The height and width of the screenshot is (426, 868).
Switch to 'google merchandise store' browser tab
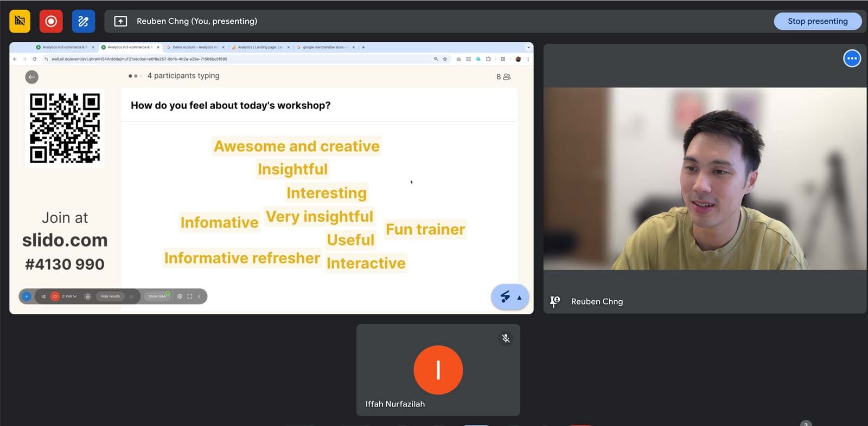click(x=325, y=47)
